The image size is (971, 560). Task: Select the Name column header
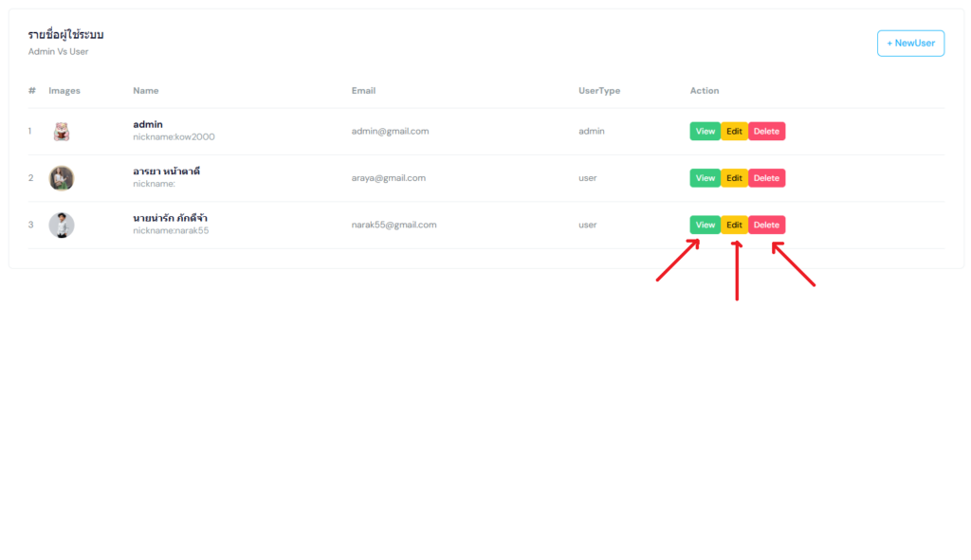coord(145,90)
